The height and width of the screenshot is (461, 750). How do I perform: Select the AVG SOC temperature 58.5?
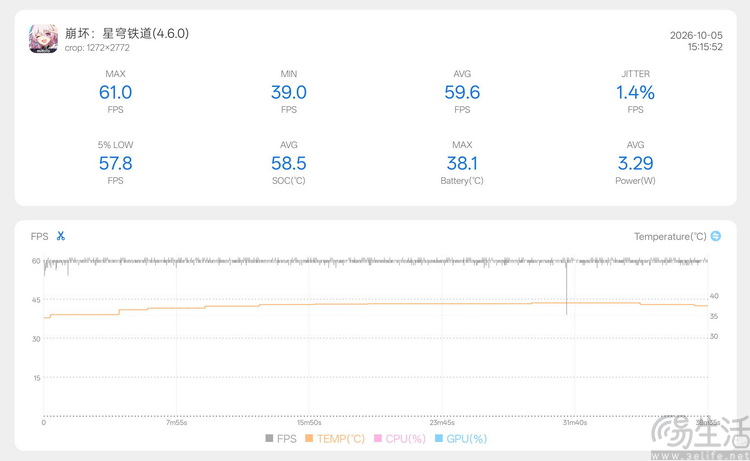tap(289, 164)
